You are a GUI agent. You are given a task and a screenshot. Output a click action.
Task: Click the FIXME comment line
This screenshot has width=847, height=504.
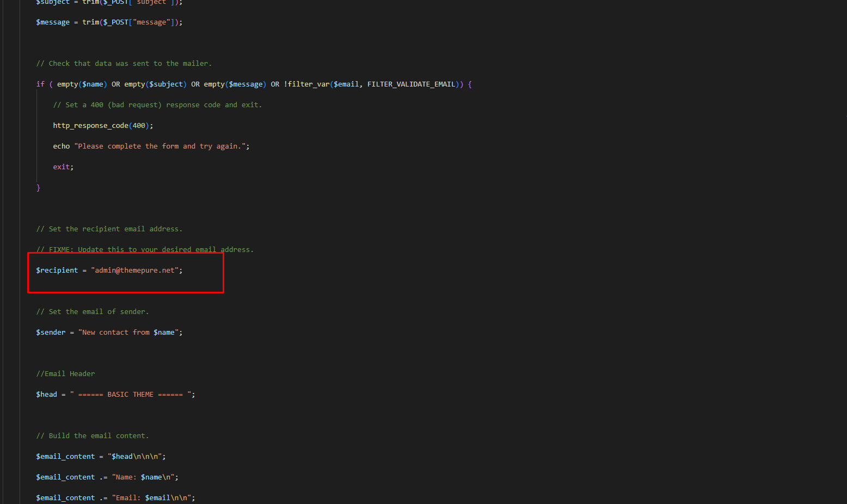[145, 249]
